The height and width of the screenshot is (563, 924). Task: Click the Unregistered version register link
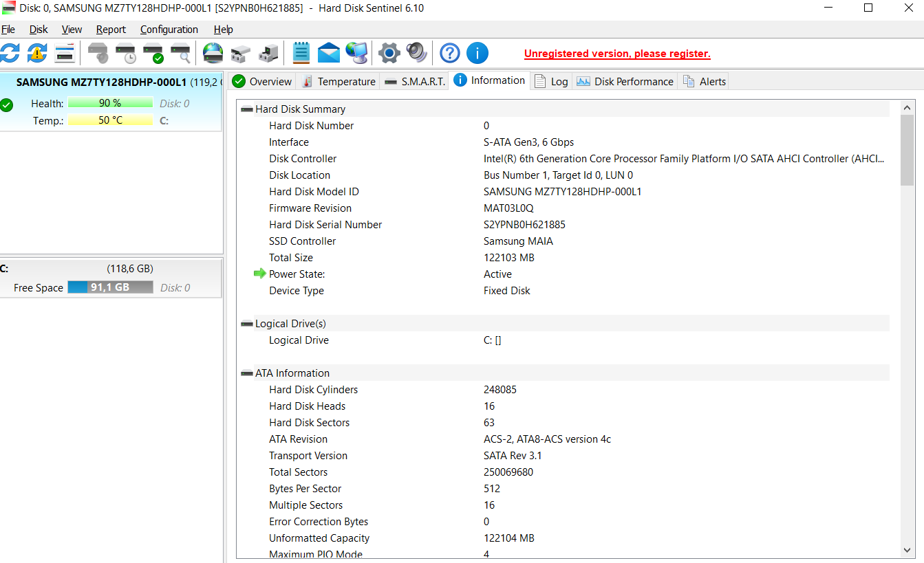pyautogui.click(x=616, y=54)
